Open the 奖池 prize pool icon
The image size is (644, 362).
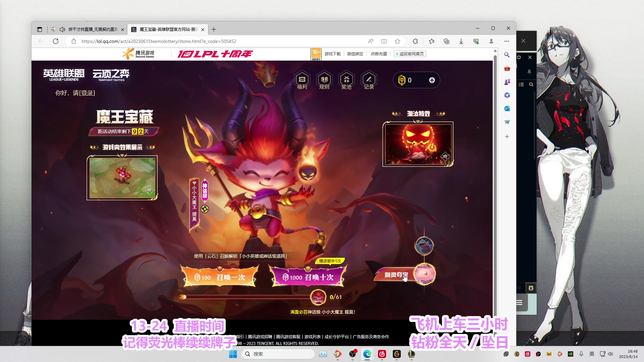click(346, 81)
